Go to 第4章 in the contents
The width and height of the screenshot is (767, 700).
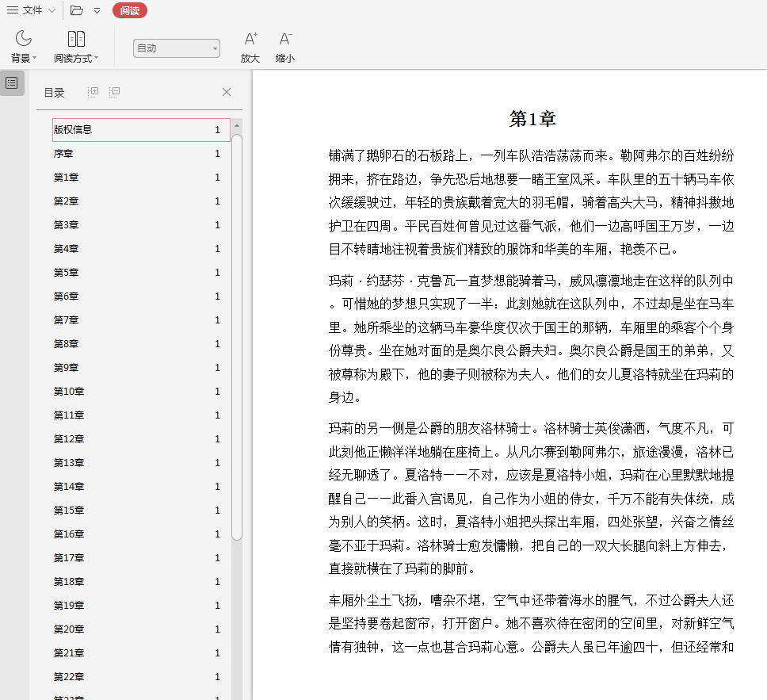[x=141, y=249]
